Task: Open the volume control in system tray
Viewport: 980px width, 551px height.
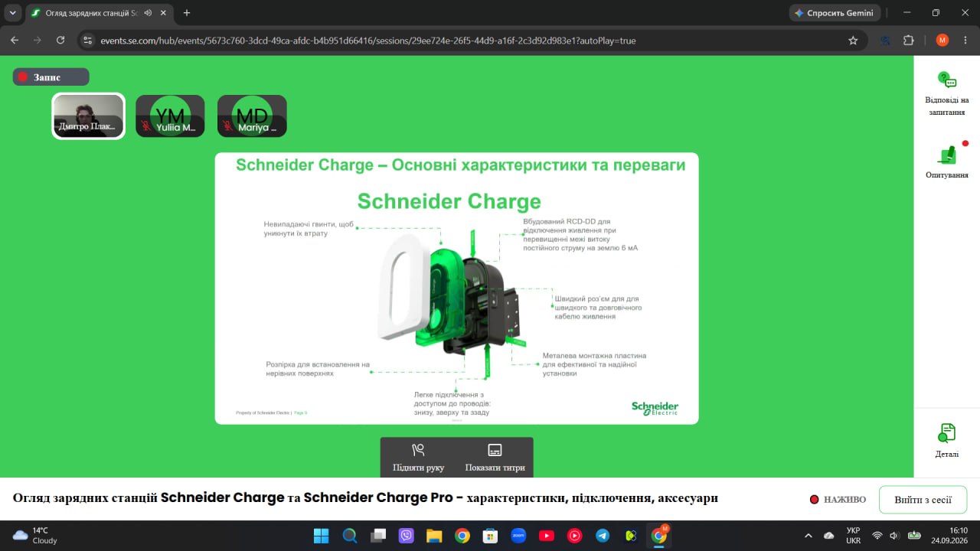Action: pyautogui.click(x=893, y=536)
